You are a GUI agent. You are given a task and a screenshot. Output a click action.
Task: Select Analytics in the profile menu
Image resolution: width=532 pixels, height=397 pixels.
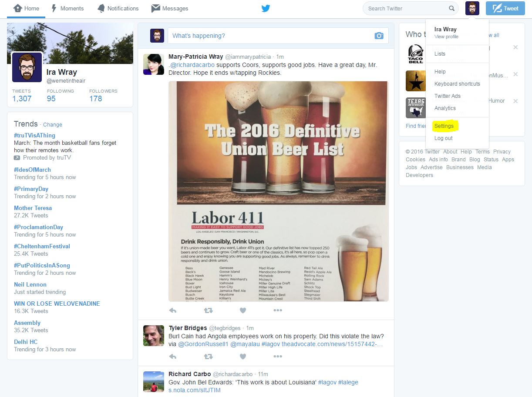(445, 108)
